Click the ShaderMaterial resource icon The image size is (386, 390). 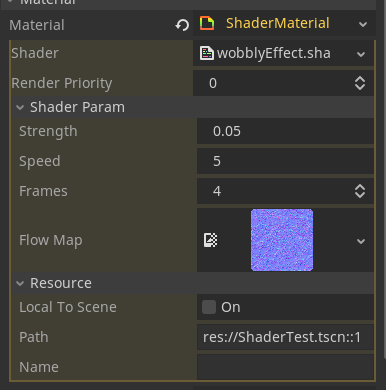point(207,24)
